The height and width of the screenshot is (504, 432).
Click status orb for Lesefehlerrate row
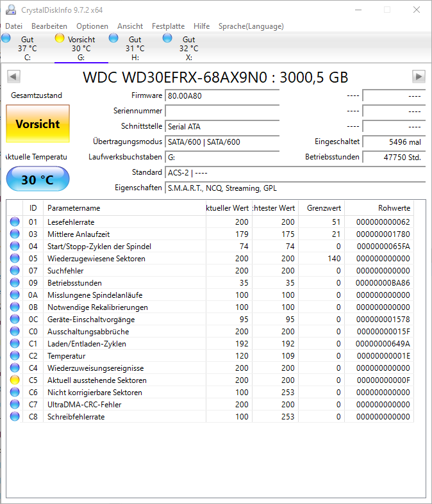pos(15,222)
